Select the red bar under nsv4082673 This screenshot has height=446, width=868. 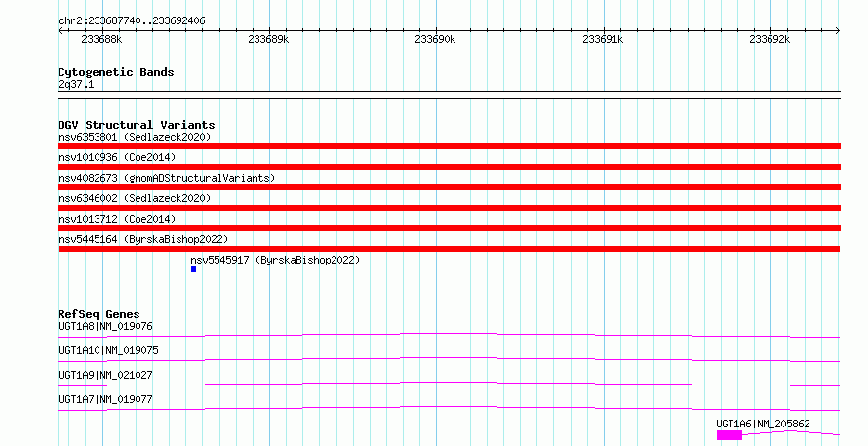click(x=449, y=187)
